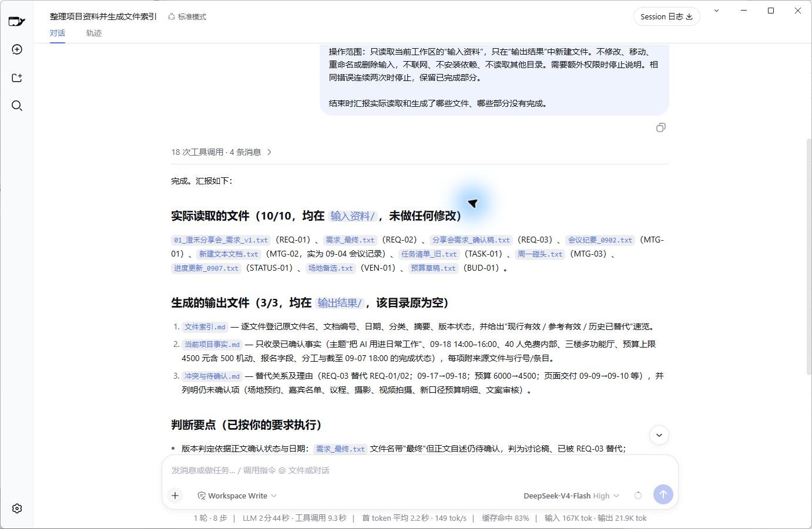Expand the title bar chevron menu
Viewport: 812px width, 529px height.
(x=716, y=11)
